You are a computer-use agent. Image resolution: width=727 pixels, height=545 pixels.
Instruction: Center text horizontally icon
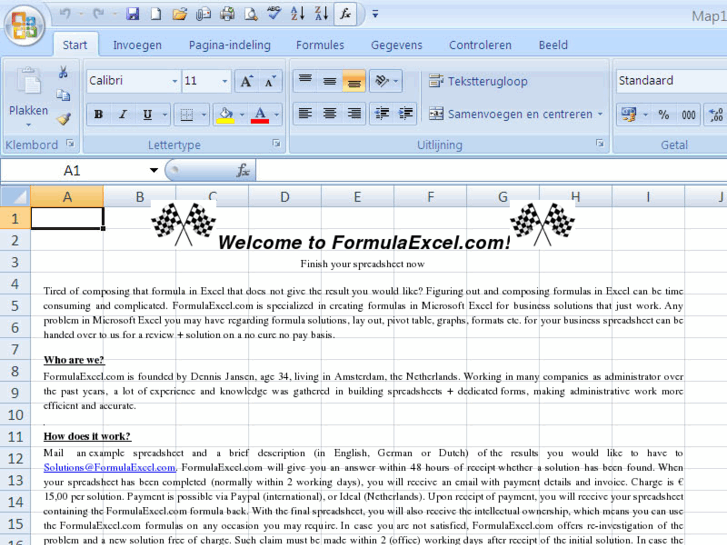tap(330, 114)
